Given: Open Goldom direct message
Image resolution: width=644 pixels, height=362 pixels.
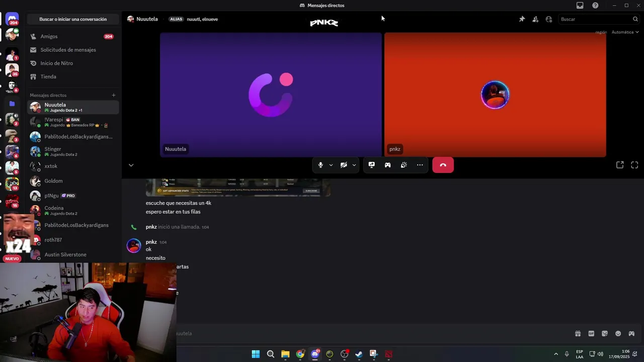Looking at the screenshot, I should [x=73, y=181].
